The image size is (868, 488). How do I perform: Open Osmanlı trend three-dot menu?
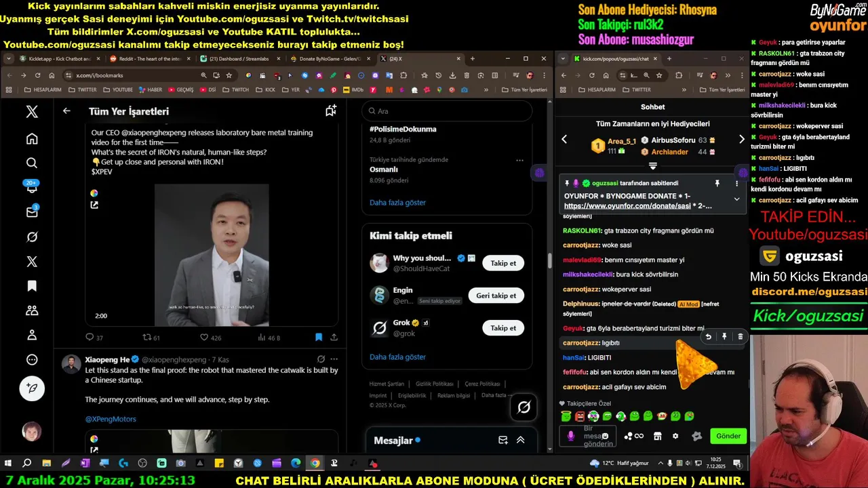pos(519,160)
